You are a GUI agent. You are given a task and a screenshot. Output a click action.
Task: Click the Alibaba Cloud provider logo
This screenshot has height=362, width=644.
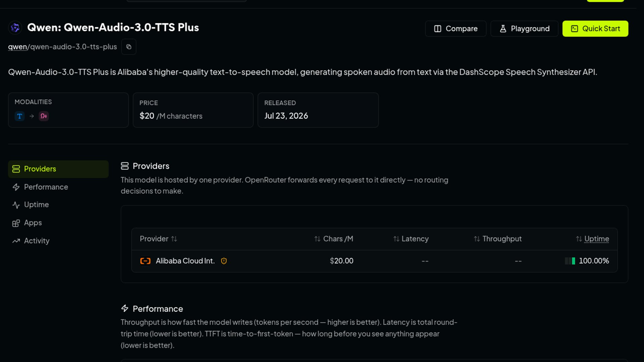[x=145, y=261]
